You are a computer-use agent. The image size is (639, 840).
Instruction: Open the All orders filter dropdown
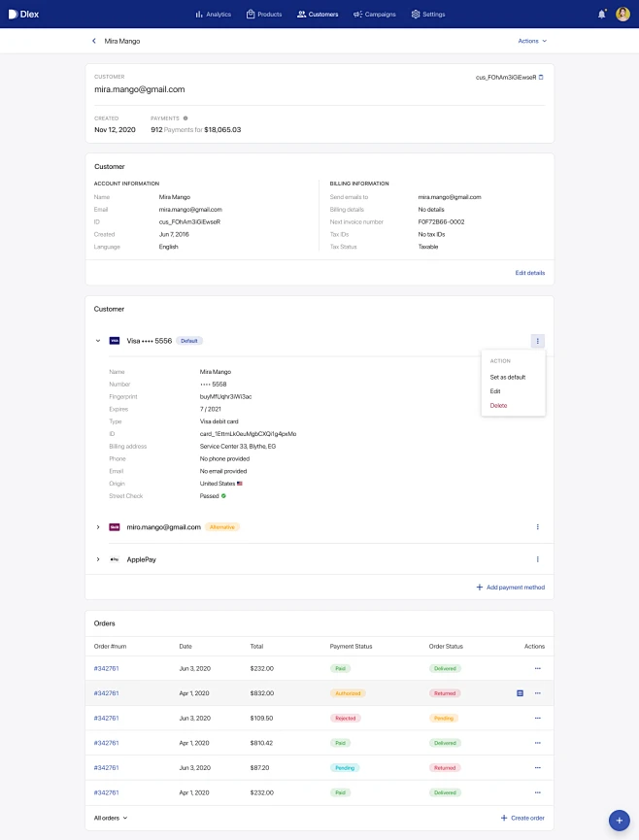tap(111, 818)
